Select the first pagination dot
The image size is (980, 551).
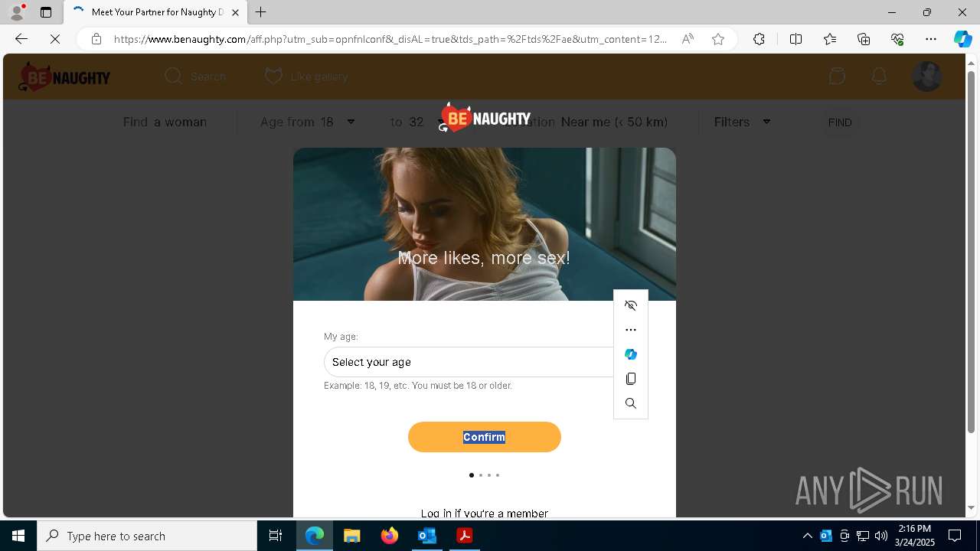[x=472, y=475]
